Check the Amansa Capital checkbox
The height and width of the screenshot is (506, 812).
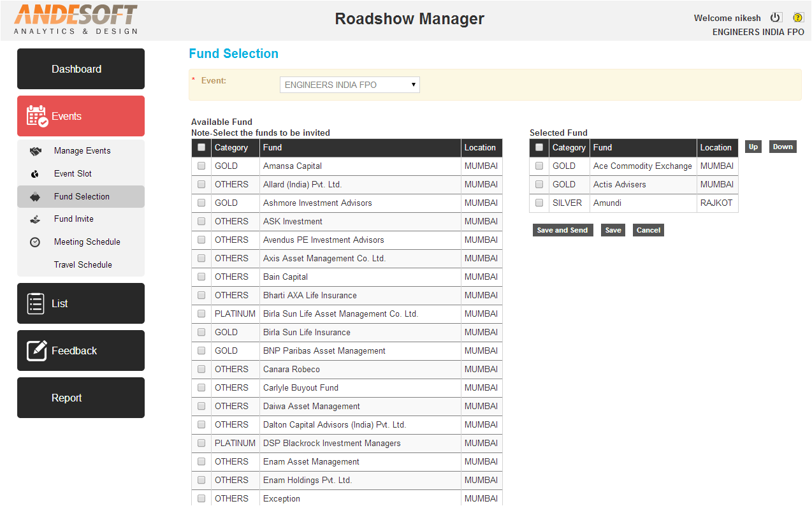coord(201,166)
